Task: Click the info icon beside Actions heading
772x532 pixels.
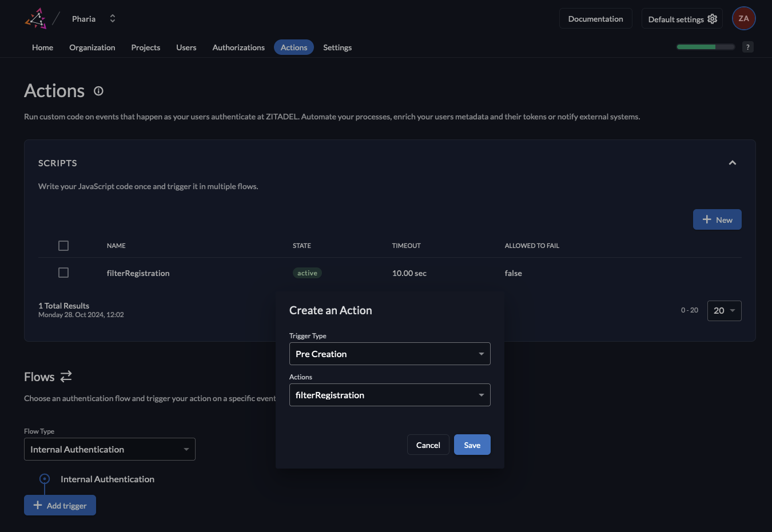Action: [98, 91]
